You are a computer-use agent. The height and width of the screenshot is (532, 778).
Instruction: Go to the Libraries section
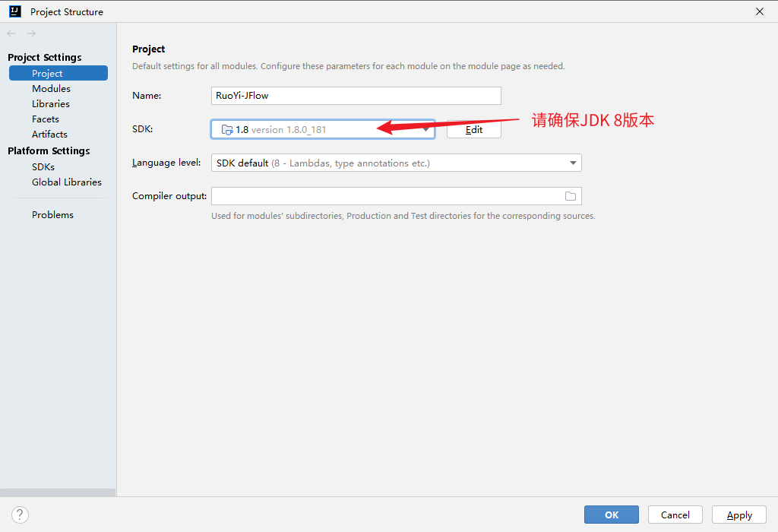50,104
